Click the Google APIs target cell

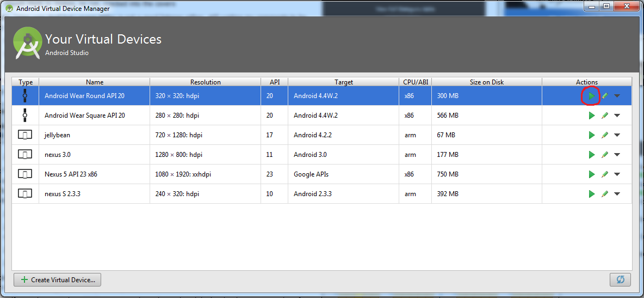pyautogui.click(x=343, y=174)
